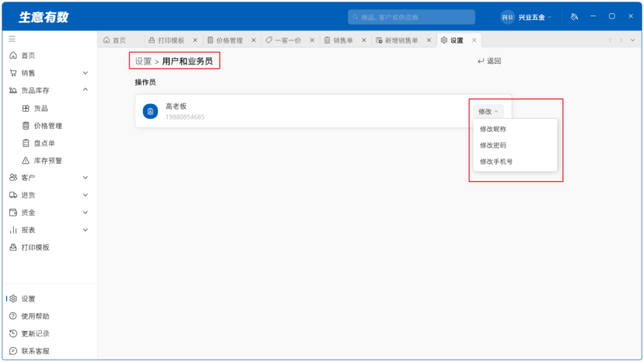Expand the 报表 sidebar section
The width and height of the screenshot is (644, 362).
click(x=49, y=230)
